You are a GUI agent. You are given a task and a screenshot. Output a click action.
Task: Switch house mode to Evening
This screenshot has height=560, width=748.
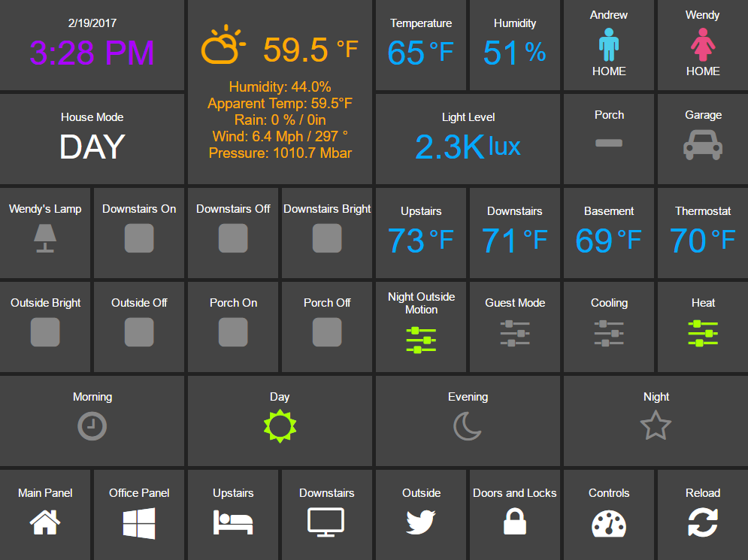[467, 425]
